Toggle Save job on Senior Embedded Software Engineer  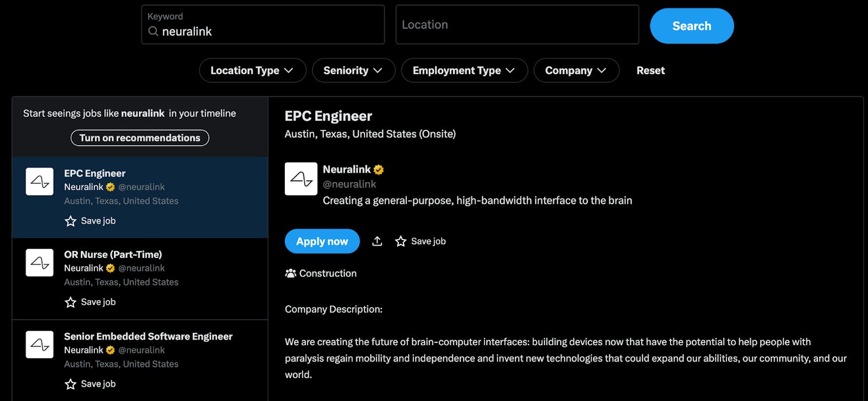pos(91,384)
